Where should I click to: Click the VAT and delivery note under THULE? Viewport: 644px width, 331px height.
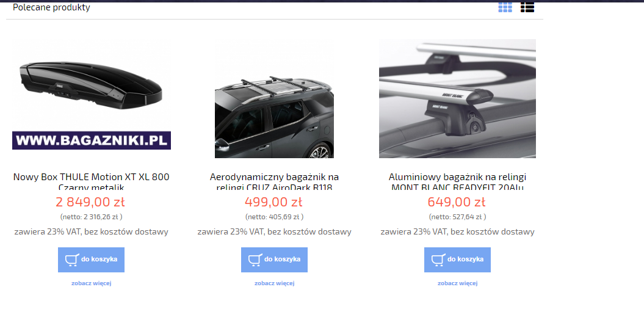[91, 231]
